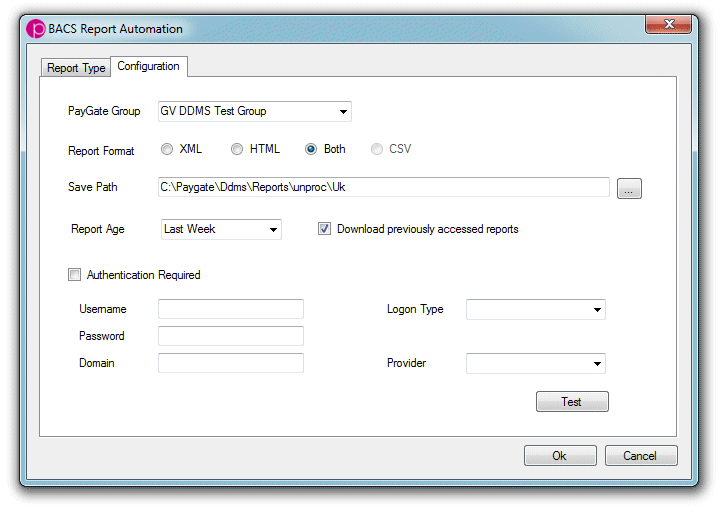Open the Report Age dropdown
Screen dimensions: 724x519
tap(221, 229)
